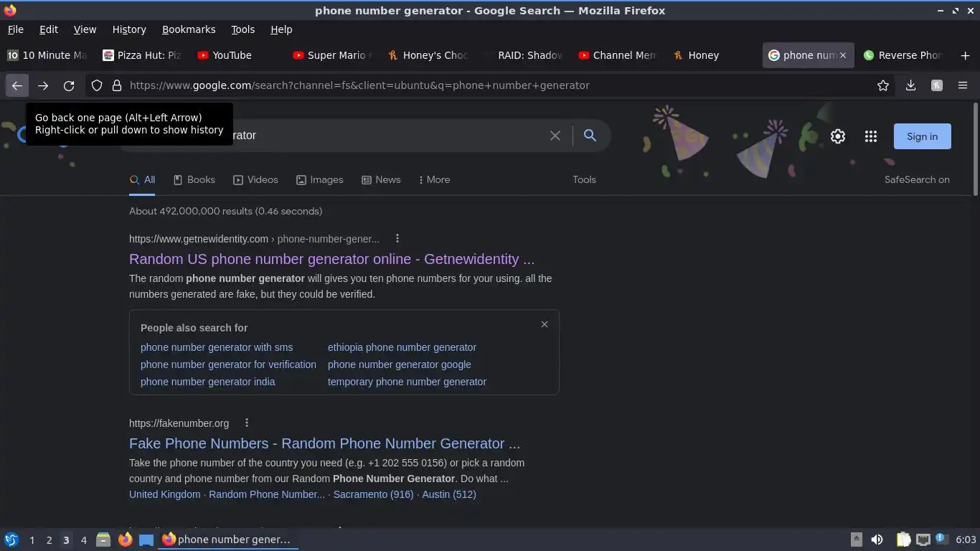The width and height of the screenshot is (980, 551).
Task: Click the Sign in button
Action: pos(922,136)
